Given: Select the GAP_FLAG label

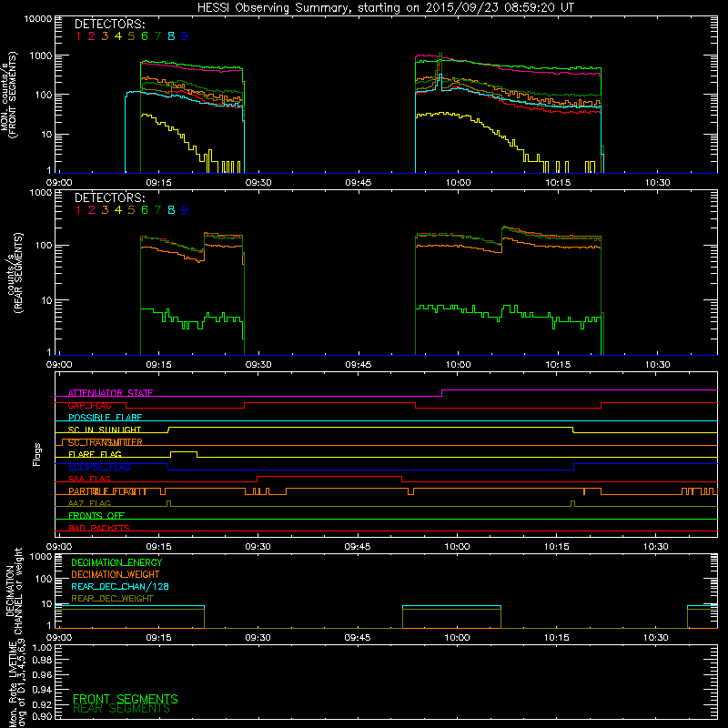Looking at the screenshot, I should [89, 405].
